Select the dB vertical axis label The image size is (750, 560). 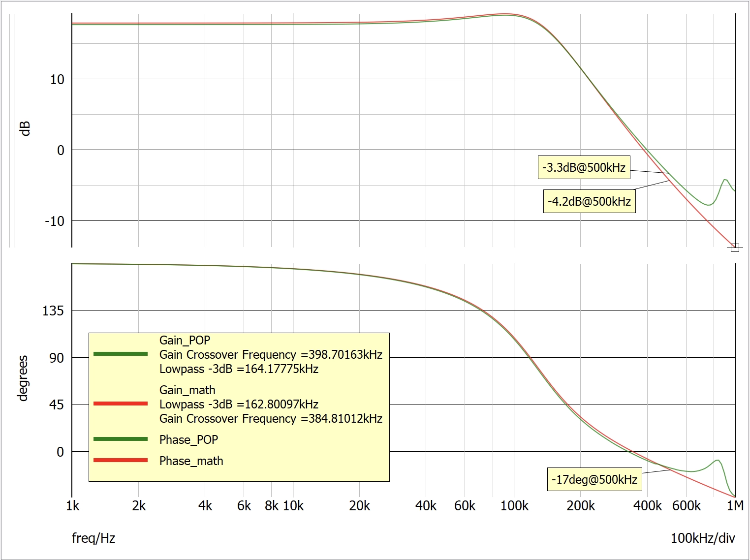(25, 128)
